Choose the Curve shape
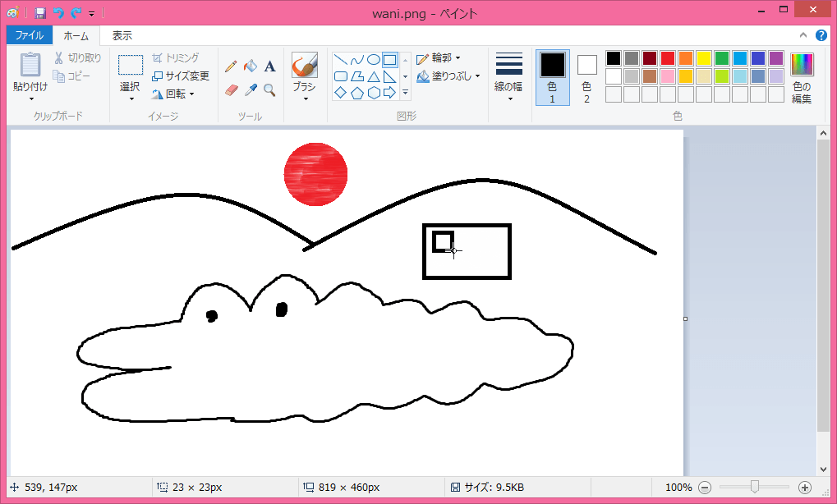This screenshot has height=504, width=837. [x=357, y=59]
